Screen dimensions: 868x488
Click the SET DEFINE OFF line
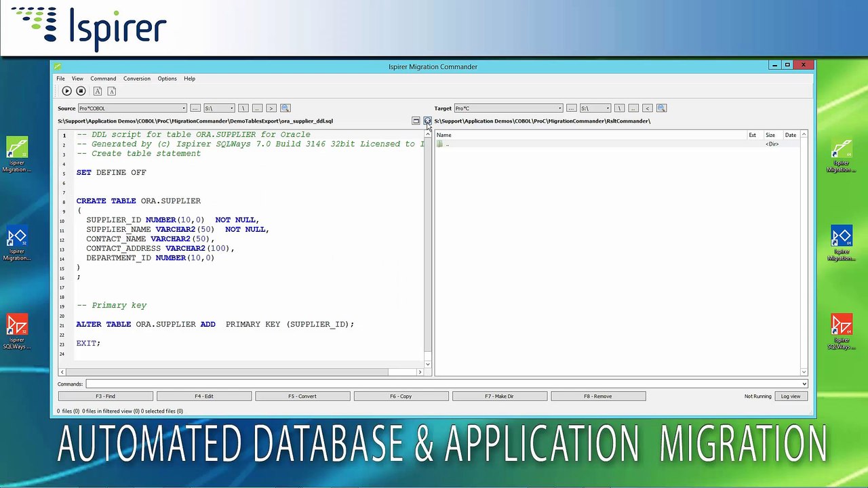click(111, 172)
